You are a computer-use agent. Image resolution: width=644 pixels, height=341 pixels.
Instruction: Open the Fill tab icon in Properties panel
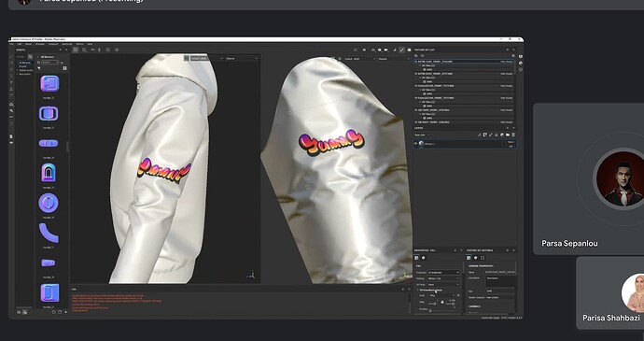(416, 258)
